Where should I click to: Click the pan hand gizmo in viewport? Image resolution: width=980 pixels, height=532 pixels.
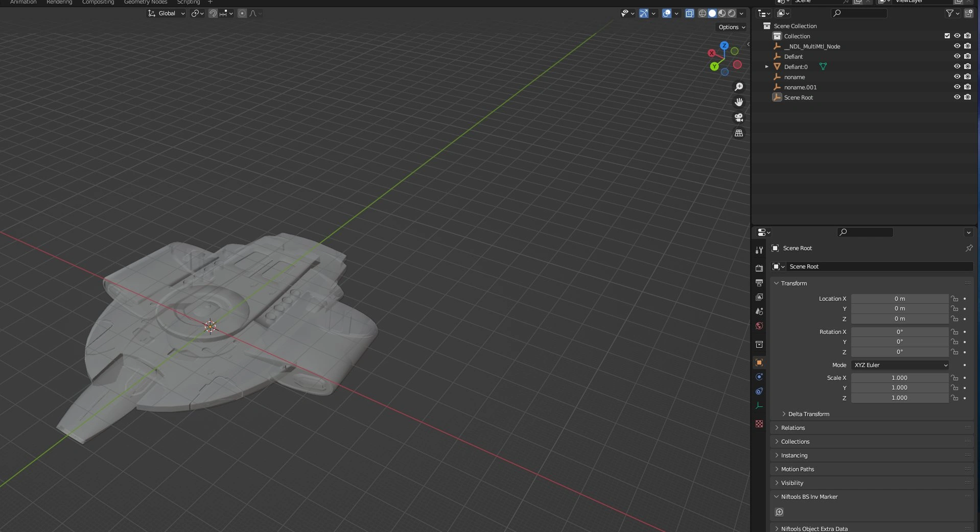coord(739,102)
